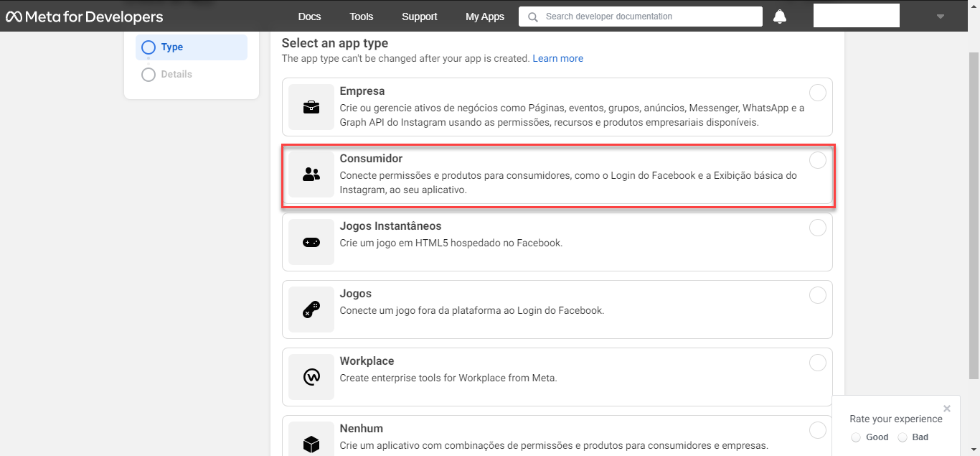Open the Tools menu

(362, 17)
